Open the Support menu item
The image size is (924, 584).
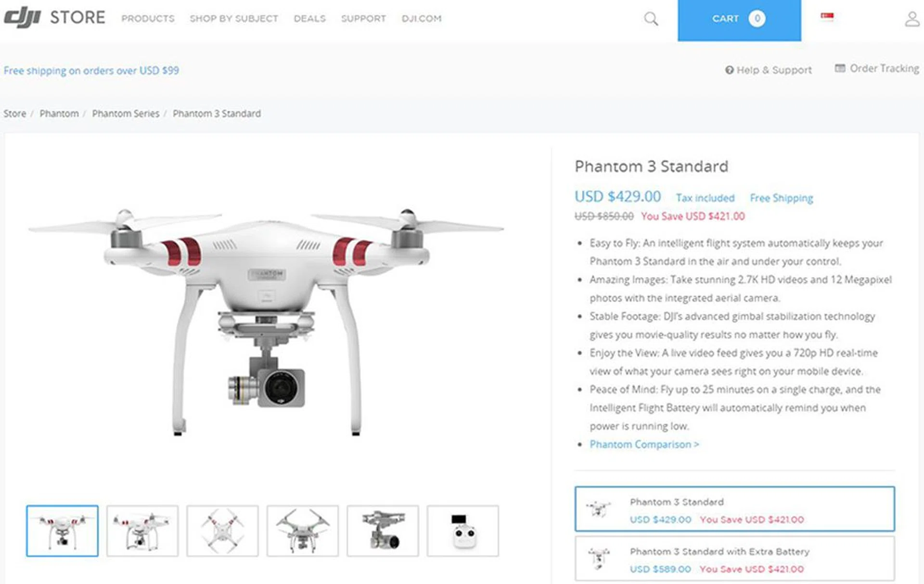(x=363, y=19)
